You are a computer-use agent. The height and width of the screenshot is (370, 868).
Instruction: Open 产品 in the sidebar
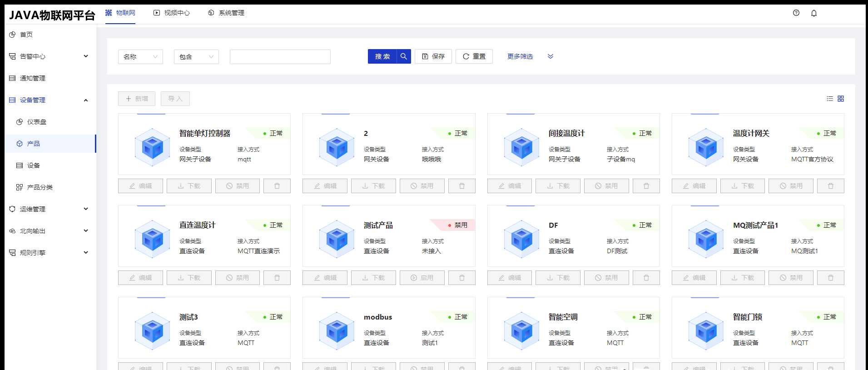pos(50,144)
